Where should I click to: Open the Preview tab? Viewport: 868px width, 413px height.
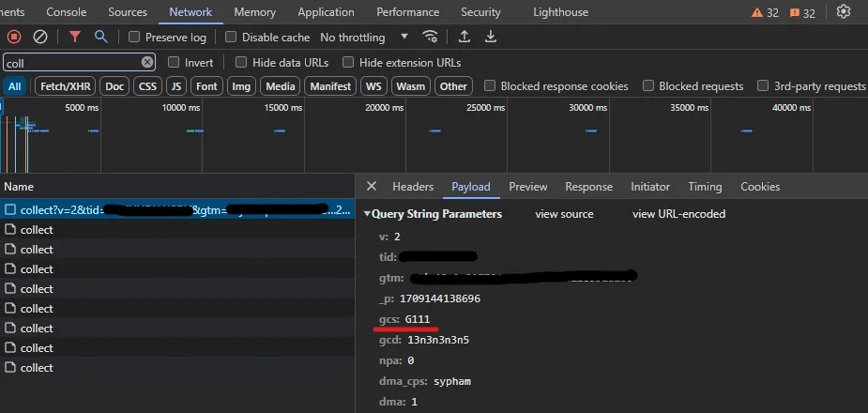pyautogui.click(x=528, y=187)
